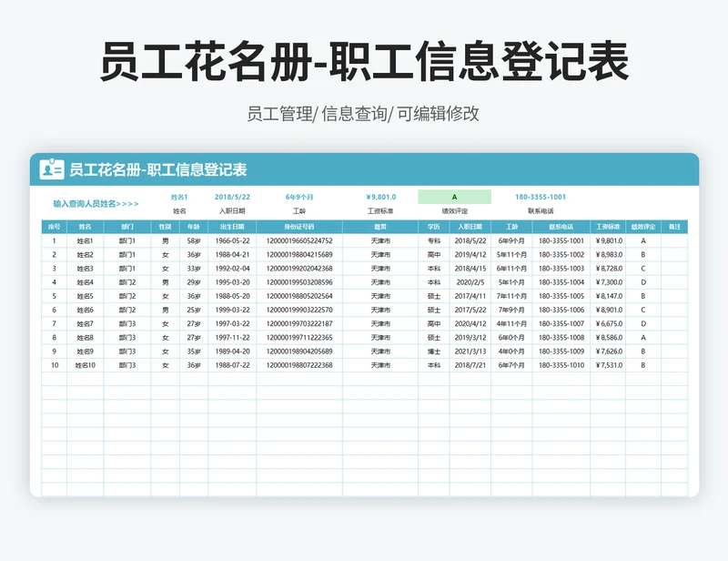Click the green performance rating cell showing A
The image size is (728, 561).
pos(454,197)
